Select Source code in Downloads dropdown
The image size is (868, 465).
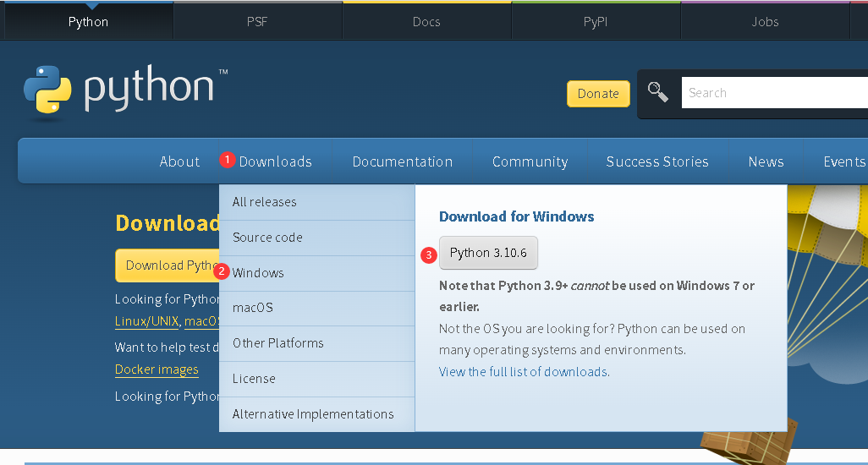[x=316, y=238]
